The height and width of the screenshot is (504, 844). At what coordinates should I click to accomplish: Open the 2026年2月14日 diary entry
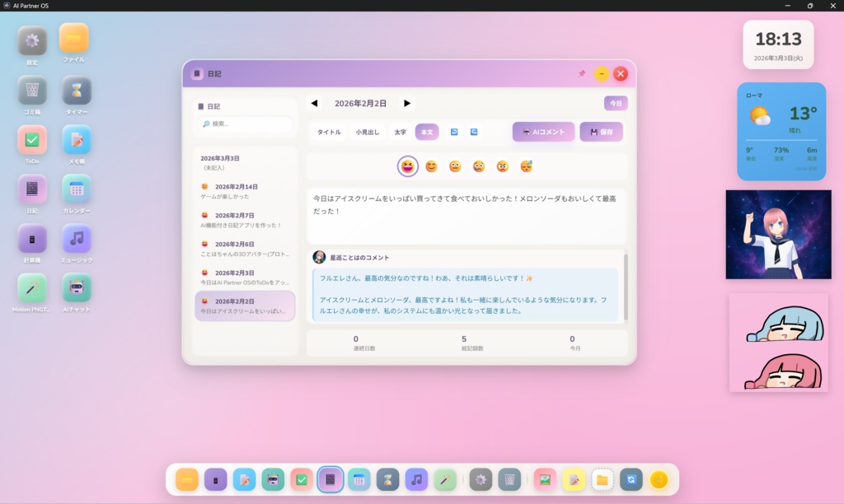[x=244, y=190]
